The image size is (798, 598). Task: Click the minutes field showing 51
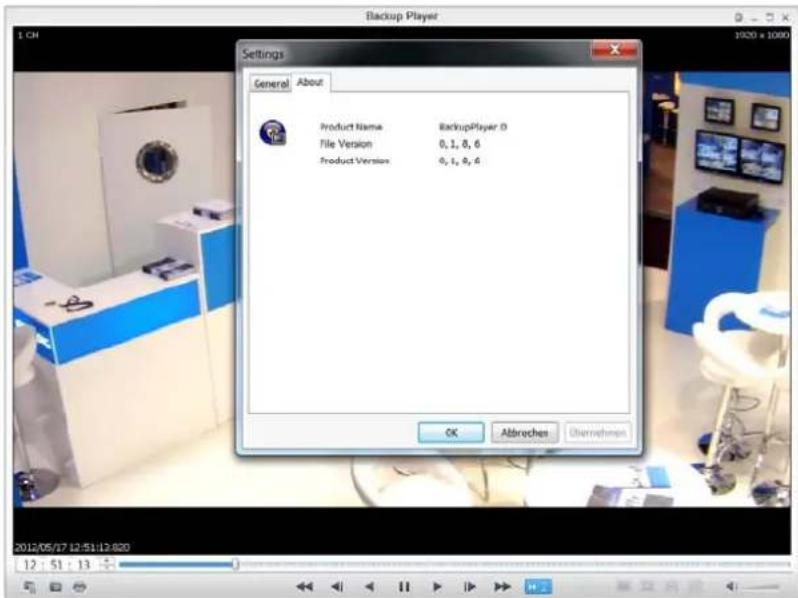pos(56,564)
